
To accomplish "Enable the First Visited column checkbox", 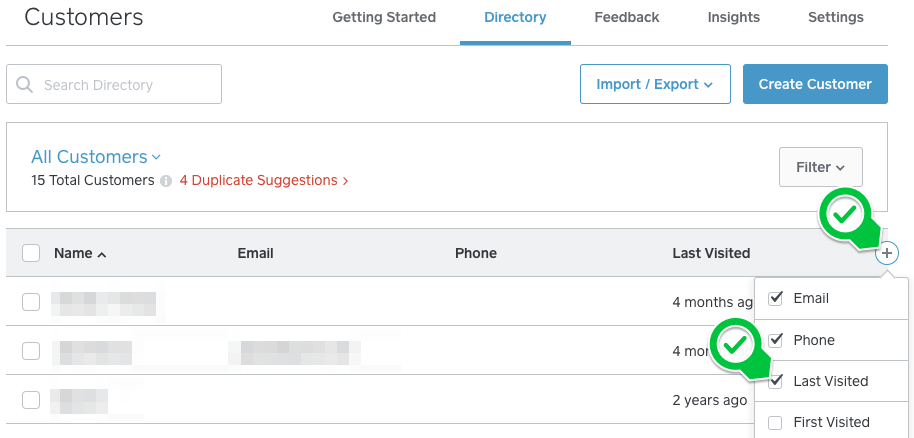I will point(775,422).
